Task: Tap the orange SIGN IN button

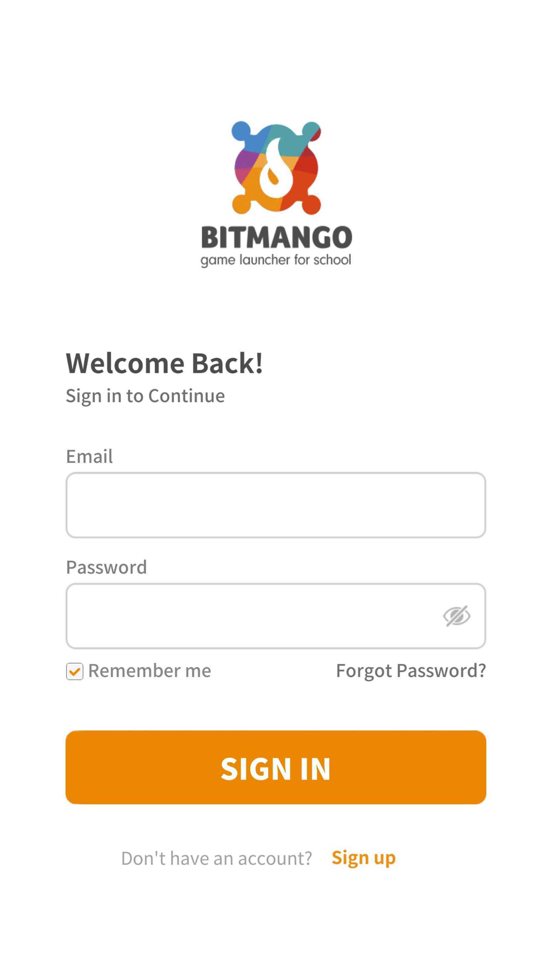Action: (275, 767)
